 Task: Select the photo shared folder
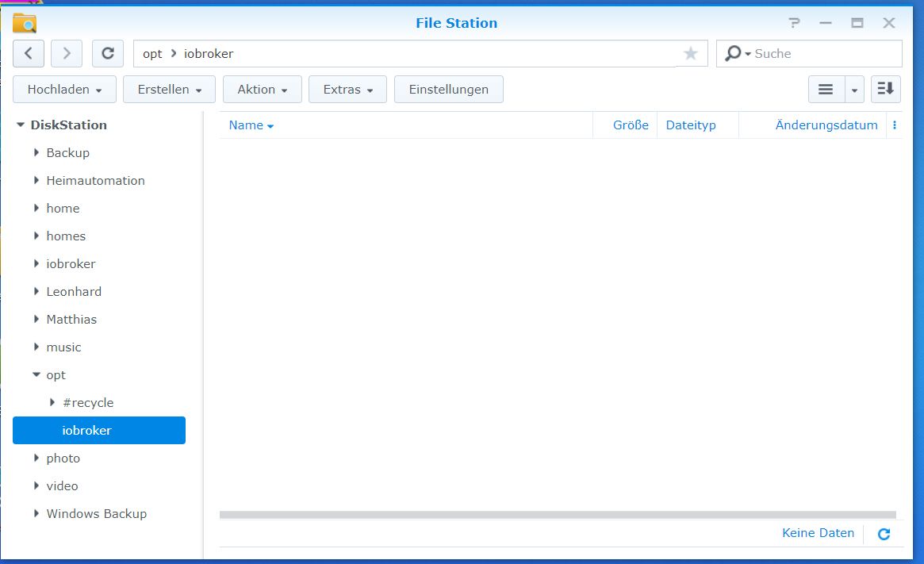[x=63, y=458]
